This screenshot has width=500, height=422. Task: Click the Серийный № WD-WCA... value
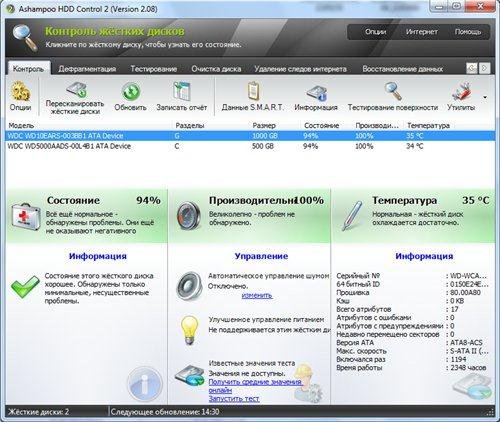tap(468, 276)
